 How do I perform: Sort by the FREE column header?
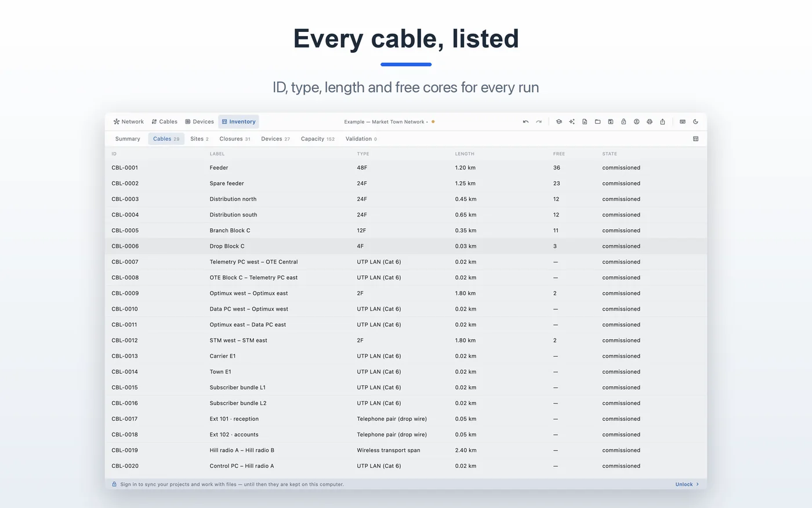[559, 154]
